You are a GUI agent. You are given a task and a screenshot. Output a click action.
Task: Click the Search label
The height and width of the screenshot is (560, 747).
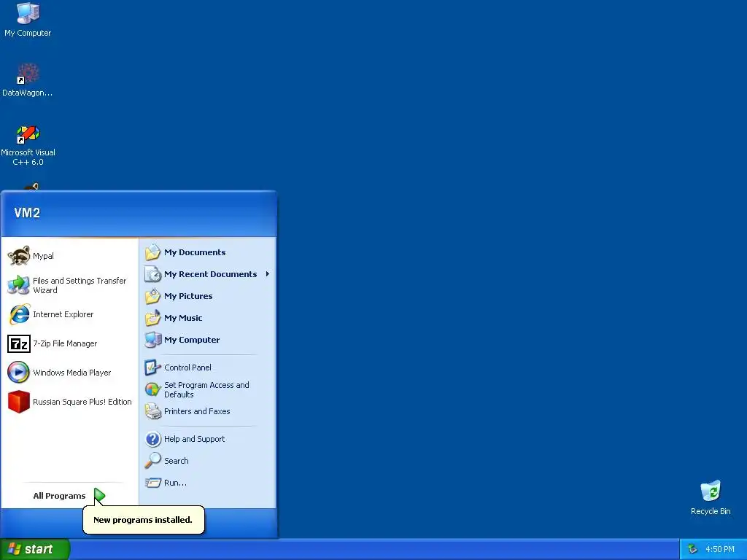coord(177,461)
